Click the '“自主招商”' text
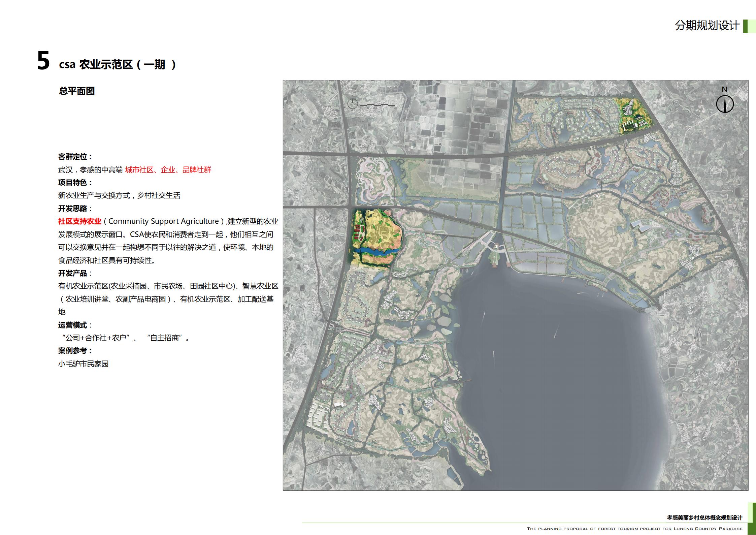This screenshot has height=535, width=756. (166, 338)
